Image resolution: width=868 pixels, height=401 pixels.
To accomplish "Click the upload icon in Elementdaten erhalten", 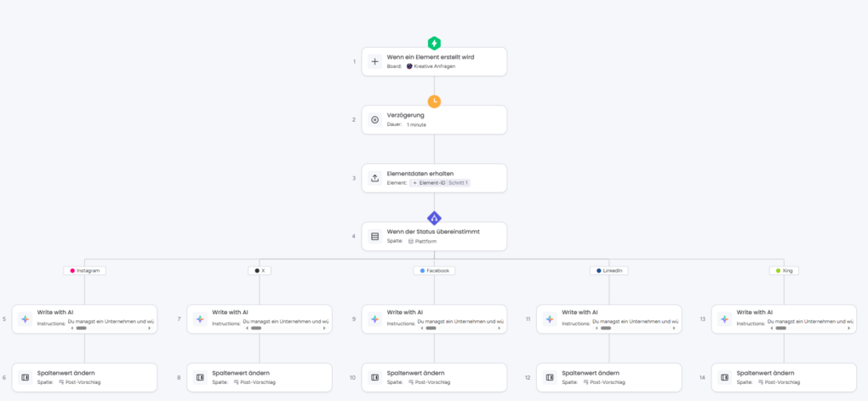I will click(x=374, y=178).
